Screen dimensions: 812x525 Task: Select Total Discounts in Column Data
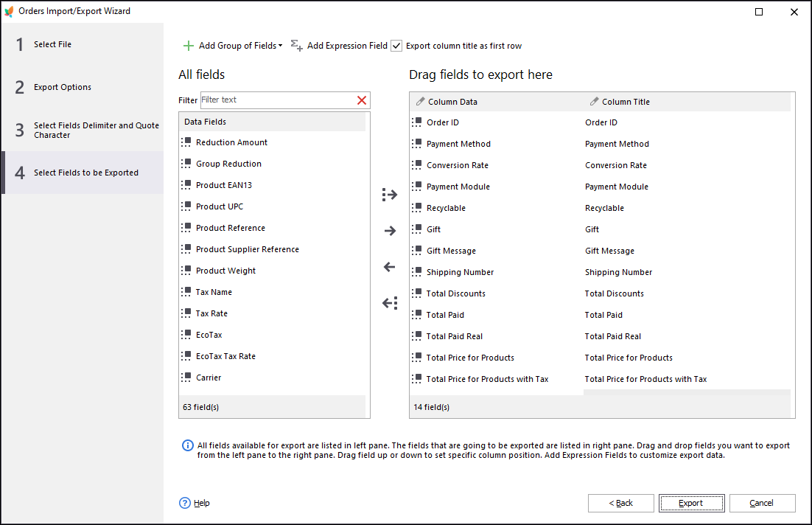[455, 293]
